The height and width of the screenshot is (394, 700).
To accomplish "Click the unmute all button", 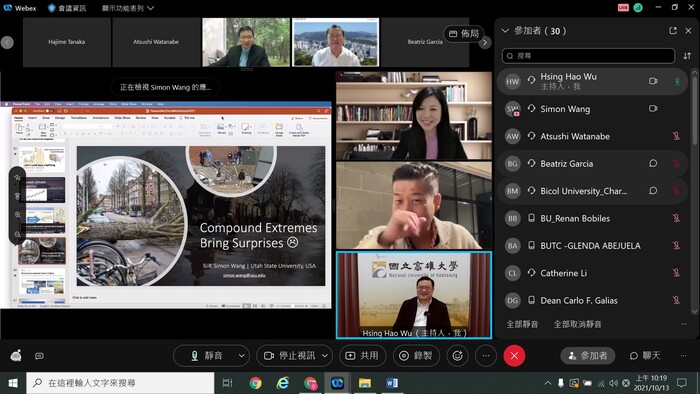I will click(578, 324).
